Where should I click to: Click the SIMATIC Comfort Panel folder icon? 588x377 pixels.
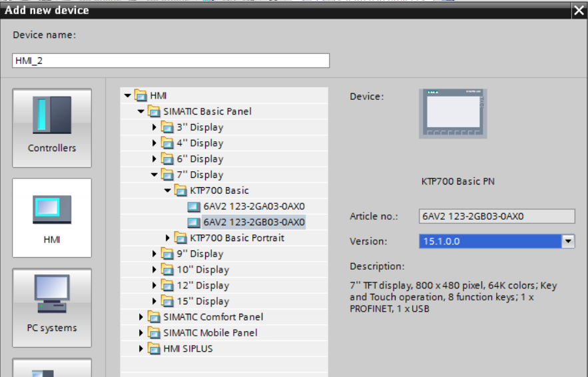[x=154, y=317]
